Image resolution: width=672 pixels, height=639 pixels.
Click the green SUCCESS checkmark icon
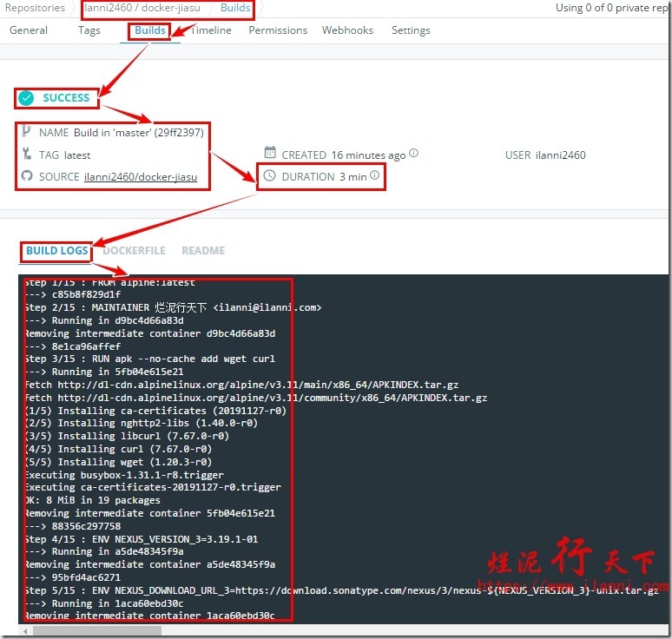pos(27,98)
